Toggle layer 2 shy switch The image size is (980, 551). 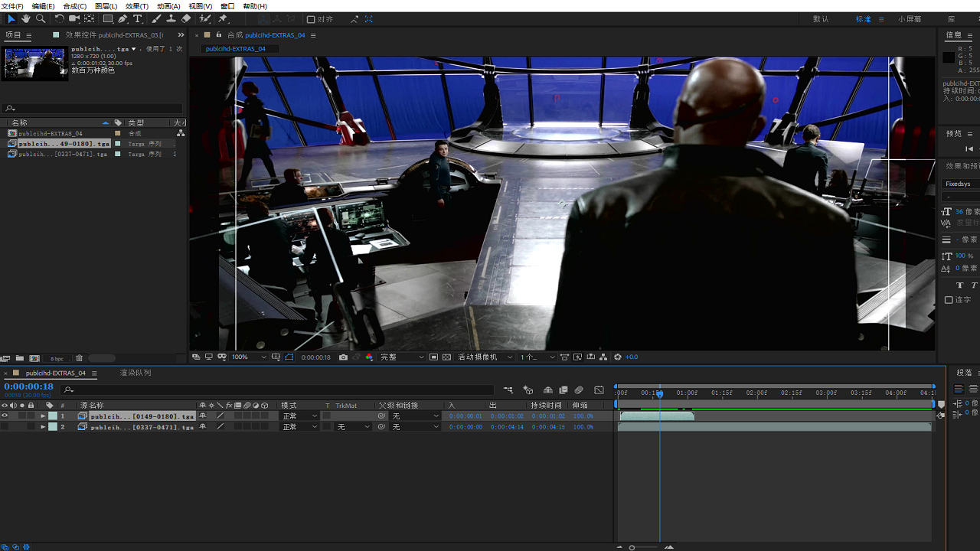point(203,427)
